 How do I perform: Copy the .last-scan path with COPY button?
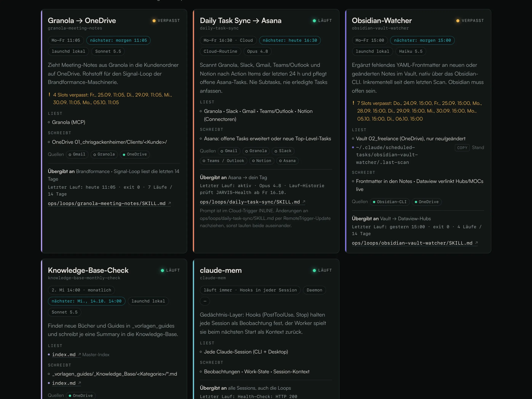point(462,148)
